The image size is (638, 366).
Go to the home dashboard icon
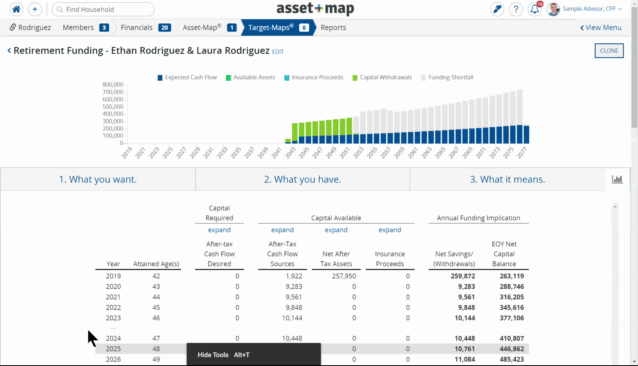click(16, 9)
